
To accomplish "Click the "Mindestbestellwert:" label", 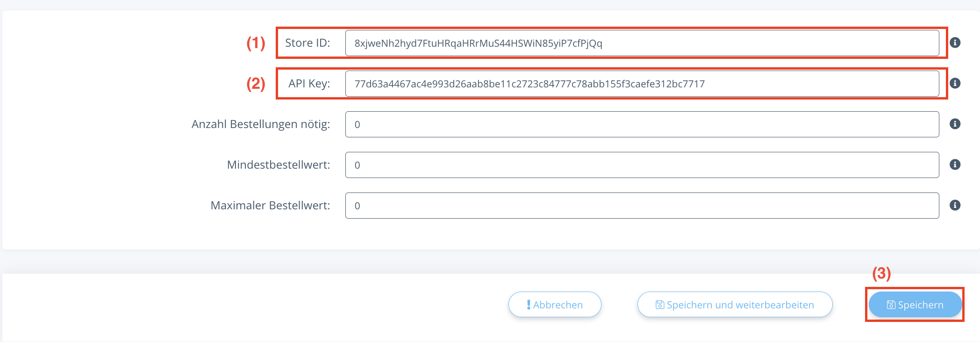I will pyautogui.click(x=279, y=165).
